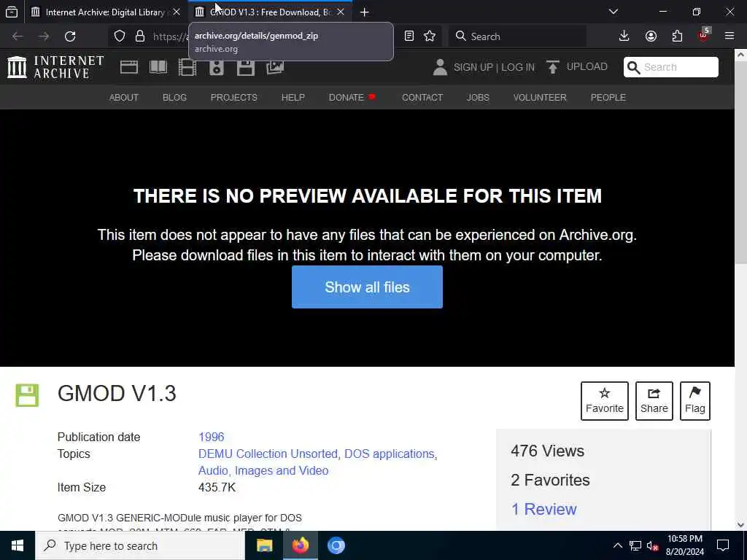The image size is (747, 560).
Task: Close the GMOD V1.3 tab
Action: [x=341, y=12]
